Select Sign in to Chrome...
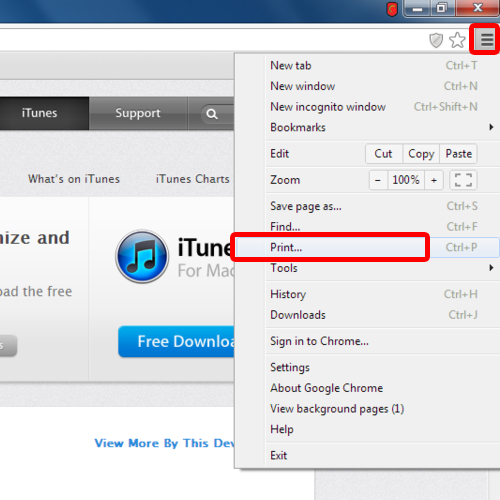The width and height of the screenshot is (500, 500). pos(383,341)
